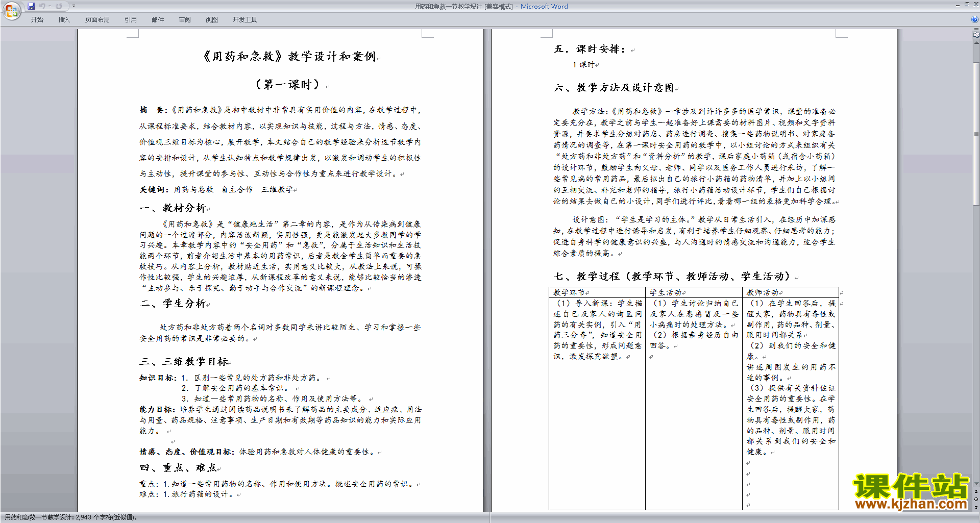Open the 页面布局 ribbon tab

(x=97, y=19)
